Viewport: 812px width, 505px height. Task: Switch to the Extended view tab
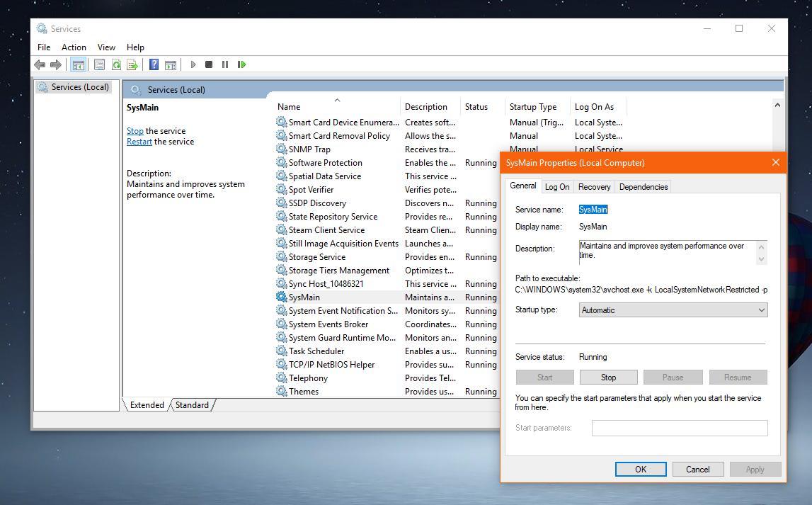coord(147,405)
